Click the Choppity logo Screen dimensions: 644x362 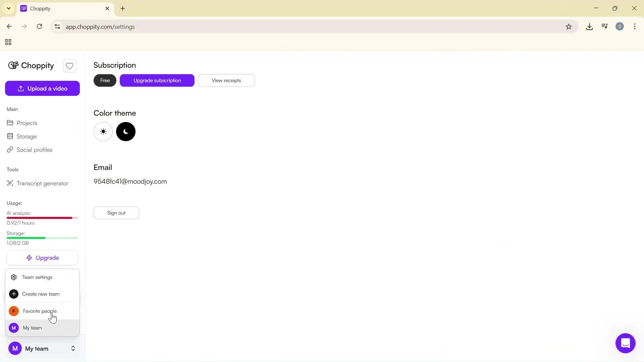[x=30, y=66]
